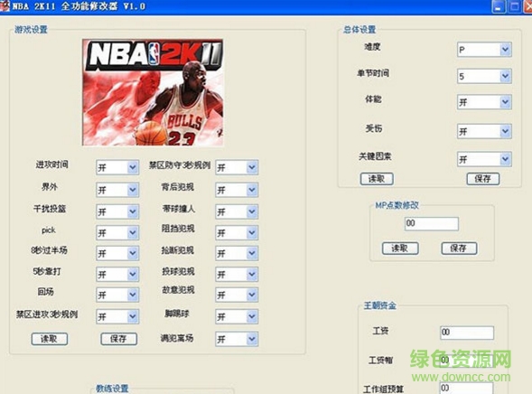
Task: Click the NBA 2K11 cover image
Action: pos(153,92)
